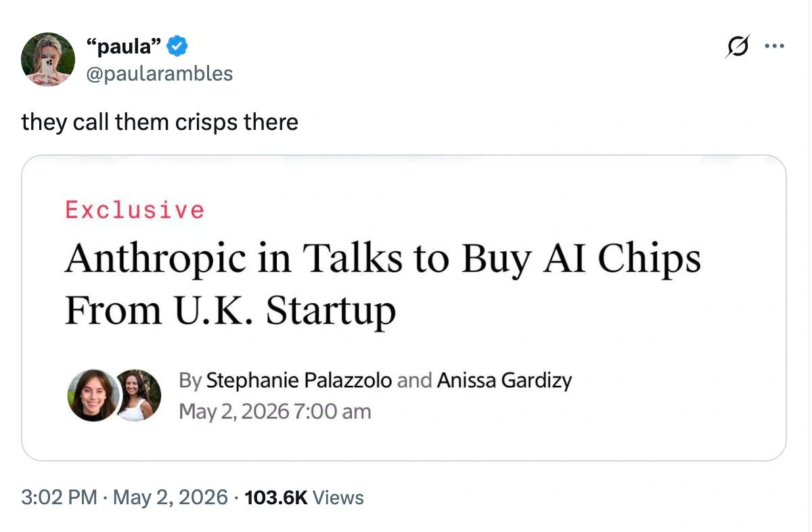Click the "From U.K. Startup" headline line

230,310
